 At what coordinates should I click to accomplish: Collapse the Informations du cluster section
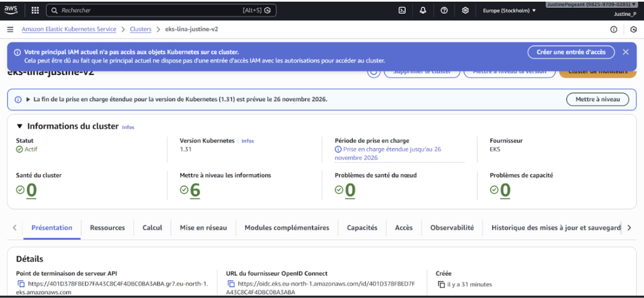click(x=19, y=126)
